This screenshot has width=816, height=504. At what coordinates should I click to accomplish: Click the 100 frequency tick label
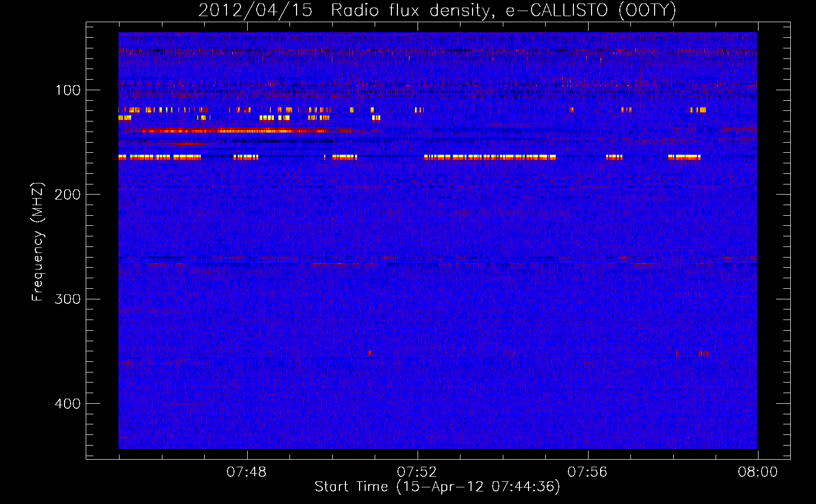click(68, 90)
